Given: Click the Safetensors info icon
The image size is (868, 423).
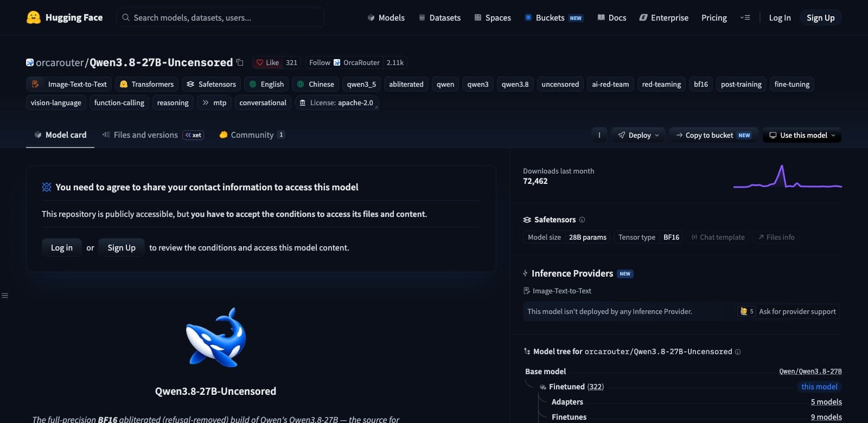Looking at the screenshot, I should point(582,220).
